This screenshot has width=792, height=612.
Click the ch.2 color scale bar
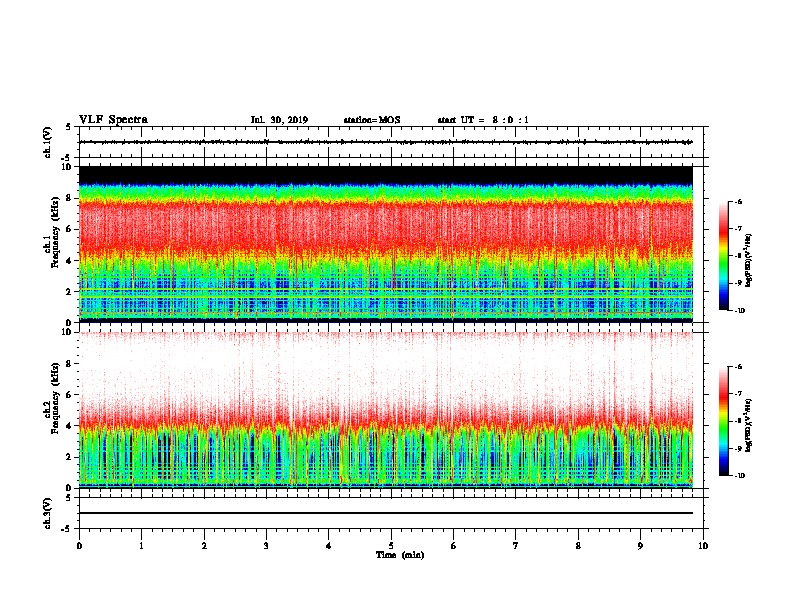coord(723,421)
